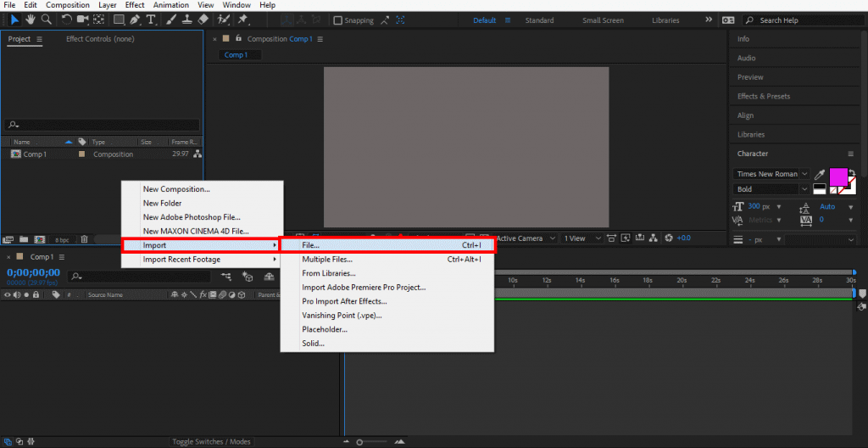The height and width of the screenshot is (448, 868).
Task: Select the Roto Brush tool
Action: [x=223, y=20]
